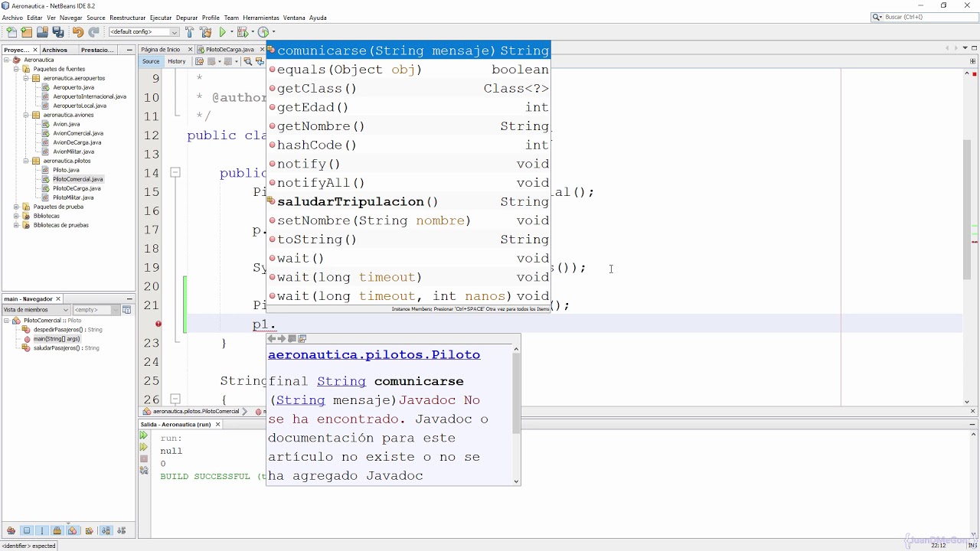The image size is (980, 551).
Task: Switch to Página de Inicio tab
Action: [161, 50]
